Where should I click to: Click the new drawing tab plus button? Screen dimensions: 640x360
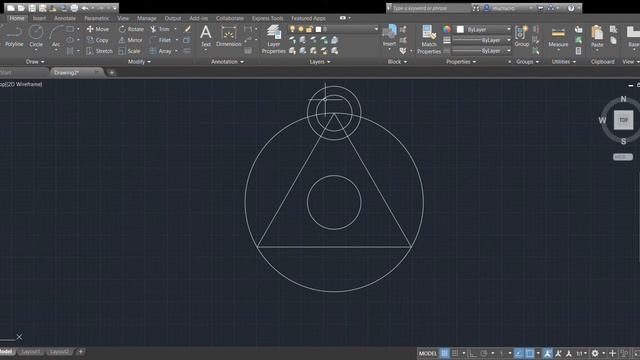click(111, 73)
